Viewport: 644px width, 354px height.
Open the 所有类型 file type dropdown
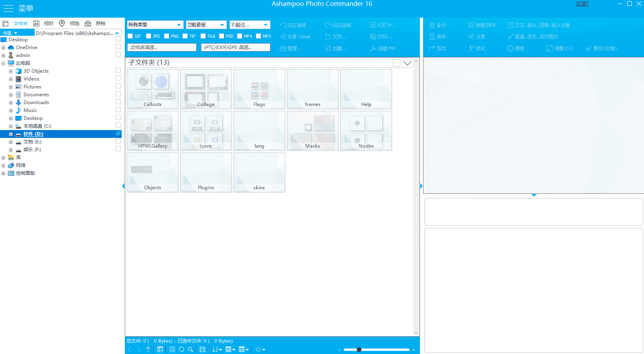coord(155,25)
